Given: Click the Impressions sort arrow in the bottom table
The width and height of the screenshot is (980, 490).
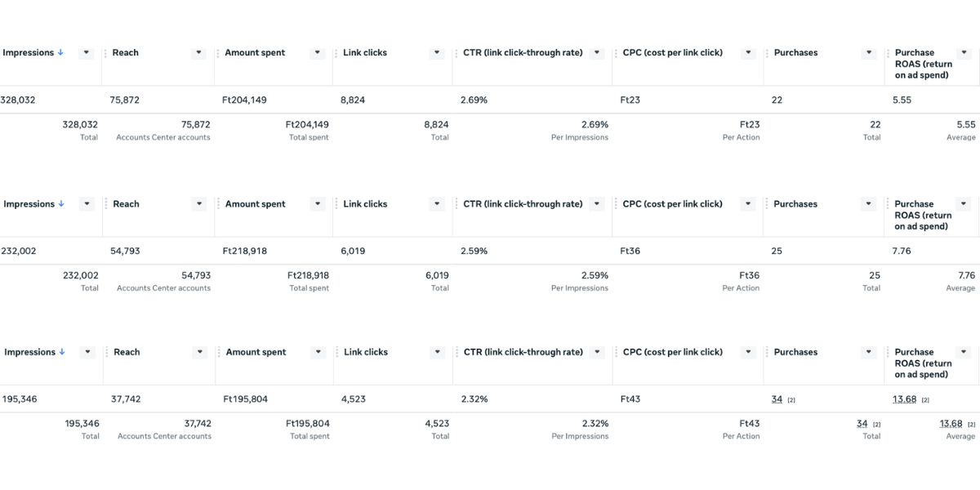Looking at the screenshot, I should [x=62, y=352].
